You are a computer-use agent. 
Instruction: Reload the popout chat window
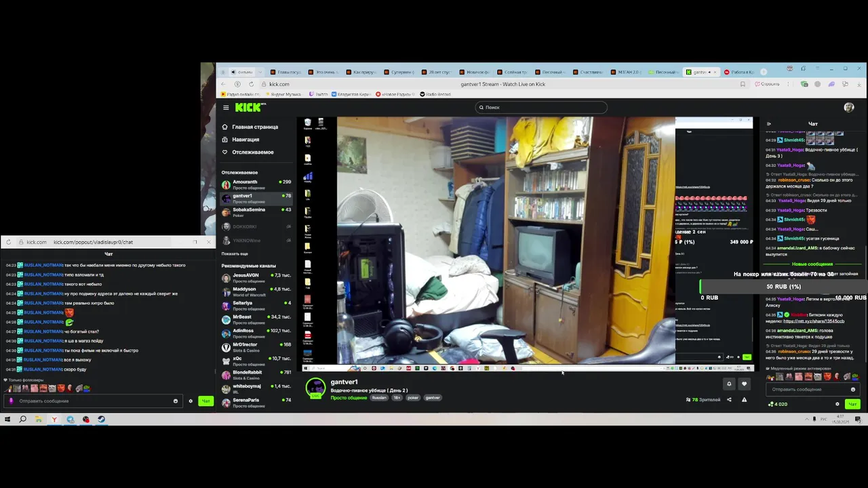(8, 242)
